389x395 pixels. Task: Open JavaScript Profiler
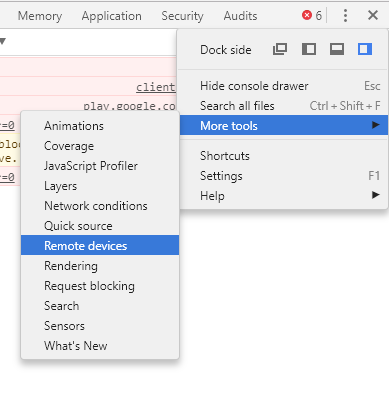point(100,166)
